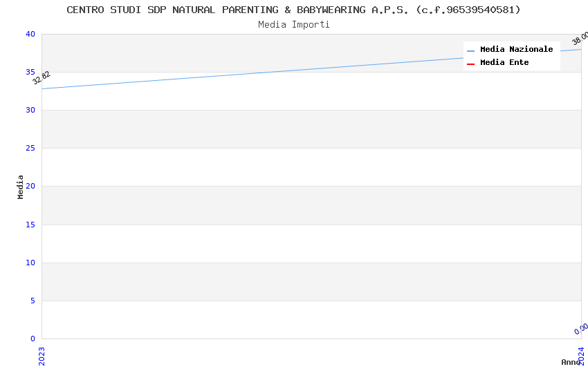Click the red Media Ente legend swatch
Image resolution: width=588 pixels, height=380 pixels.
(471, 64)
